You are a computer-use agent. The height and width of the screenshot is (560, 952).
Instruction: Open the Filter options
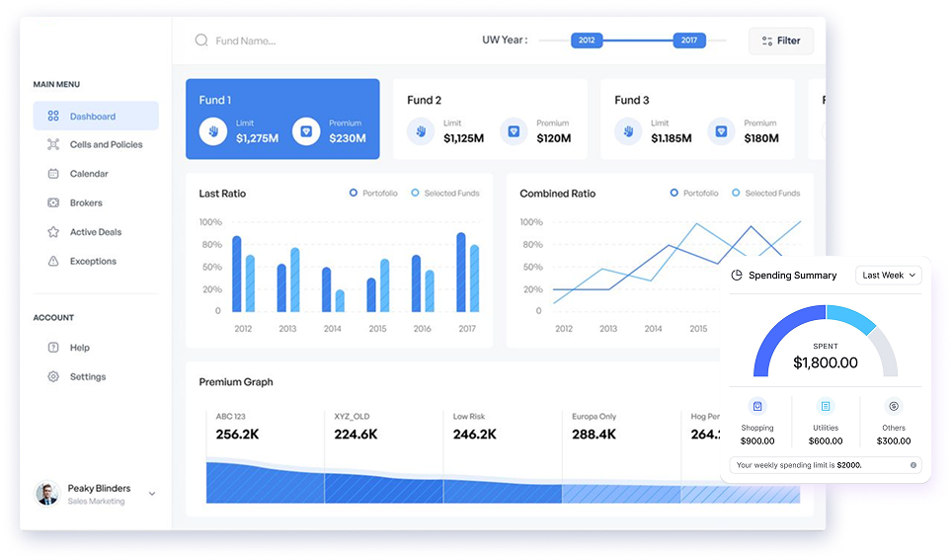[780, 40]
